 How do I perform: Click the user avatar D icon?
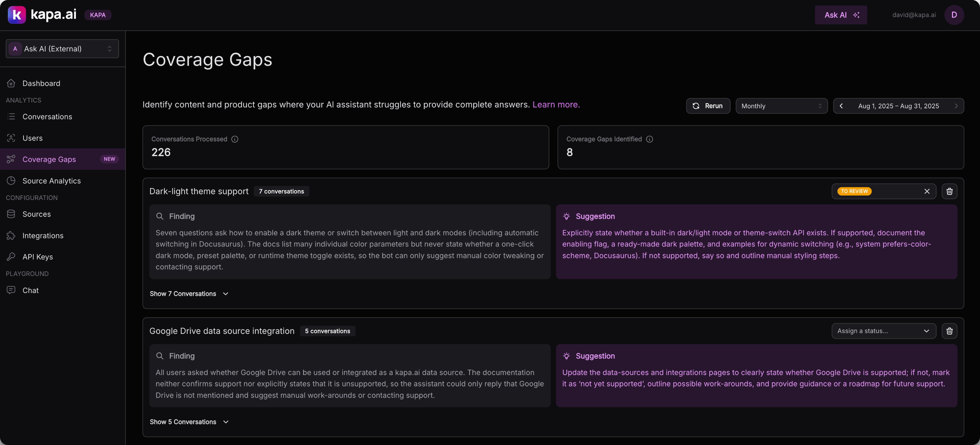click(954, 15)
